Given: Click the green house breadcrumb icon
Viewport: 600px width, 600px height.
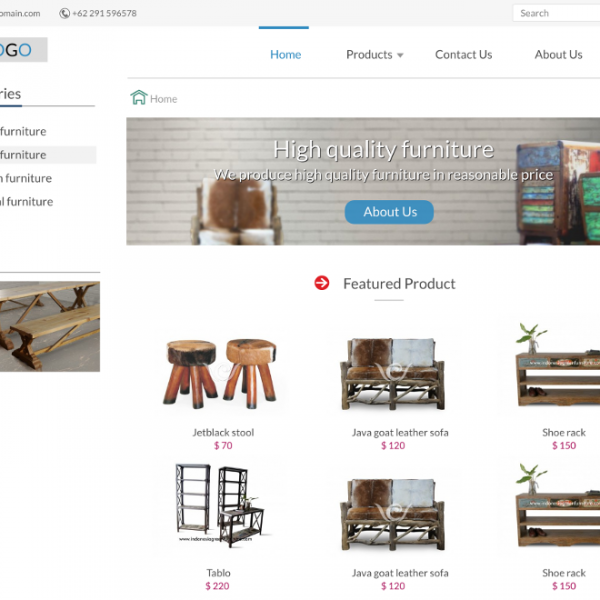Looking at the screenshot, I should (139, 97).
